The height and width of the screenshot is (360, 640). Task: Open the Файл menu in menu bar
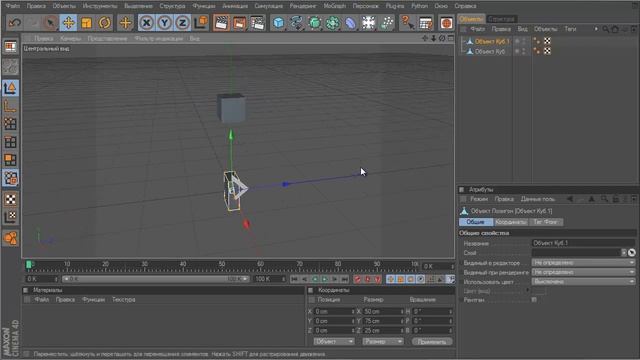(x=13, y=6)
